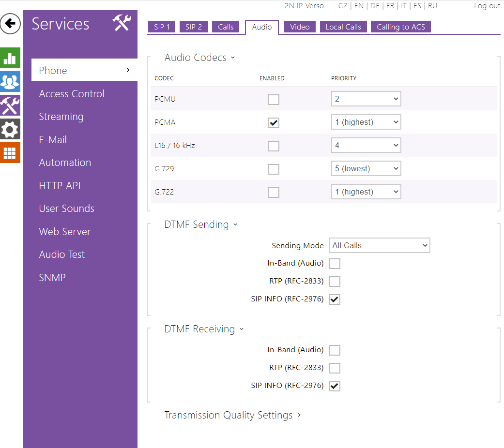Screen dimensions: 504x448
Task: Uncheck SIP INFO under DTMF Receiving
Action: pyautogui.click(x=335, y=386)
